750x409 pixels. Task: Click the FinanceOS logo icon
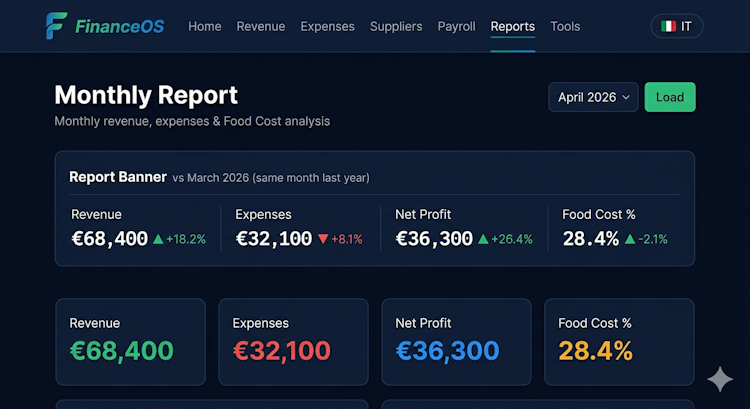[x=57, y=26]
